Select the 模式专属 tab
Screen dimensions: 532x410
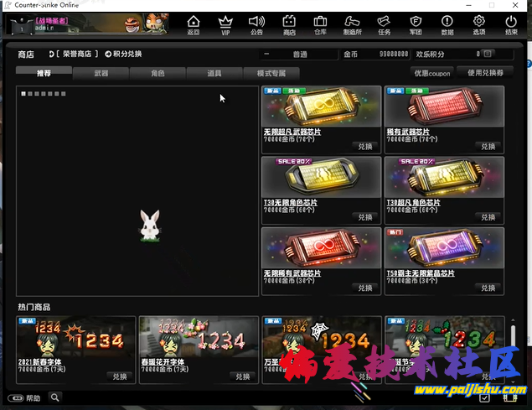(271, 73)
